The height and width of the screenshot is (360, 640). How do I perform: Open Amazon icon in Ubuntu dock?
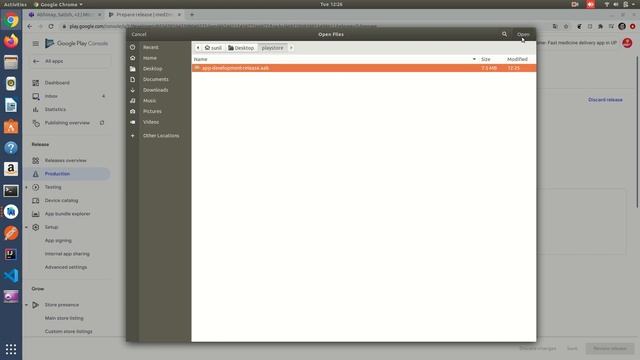11,169
